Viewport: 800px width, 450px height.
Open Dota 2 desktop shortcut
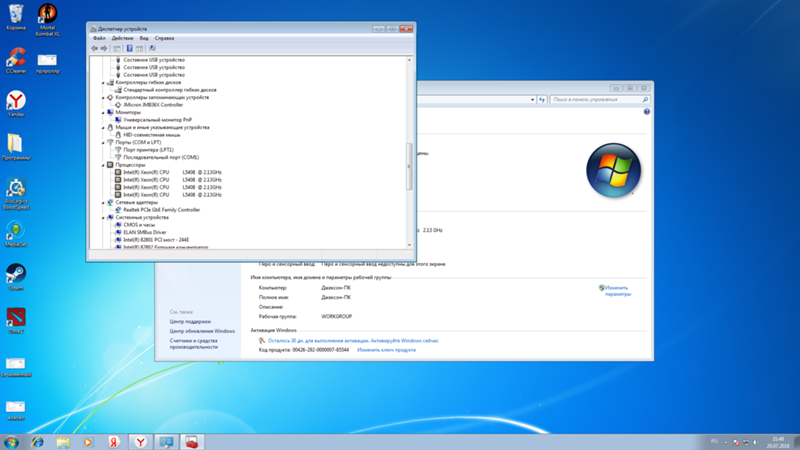(x=16, y=321)
